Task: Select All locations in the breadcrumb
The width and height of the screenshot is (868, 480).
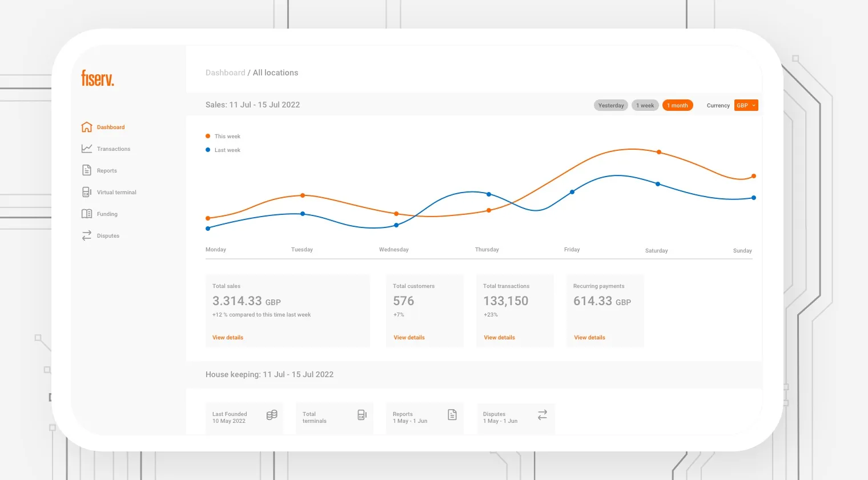Action: (275, 73)
